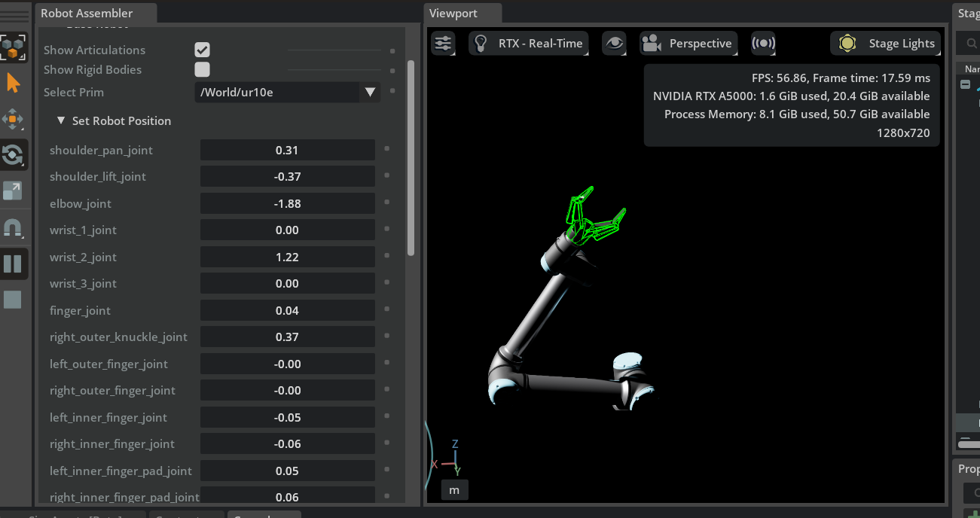Click the reset dot beside elbow_joint
This screenshot has width=980, height=518.
[x=387, y=203]
